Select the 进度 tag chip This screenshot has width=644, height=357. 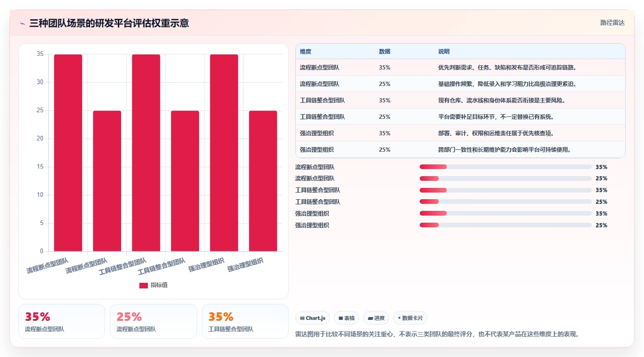[x=376, y=318]
